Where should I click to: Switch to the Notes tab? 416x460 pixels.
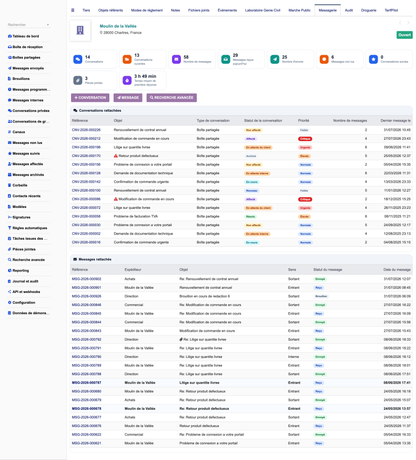pos(175,10)
